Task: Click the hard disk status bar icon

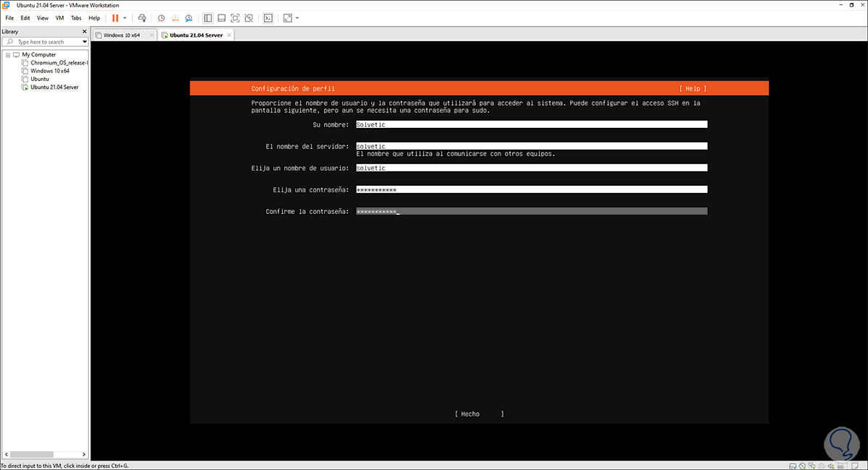Action: pyautogui.click(x=793, y=466)
